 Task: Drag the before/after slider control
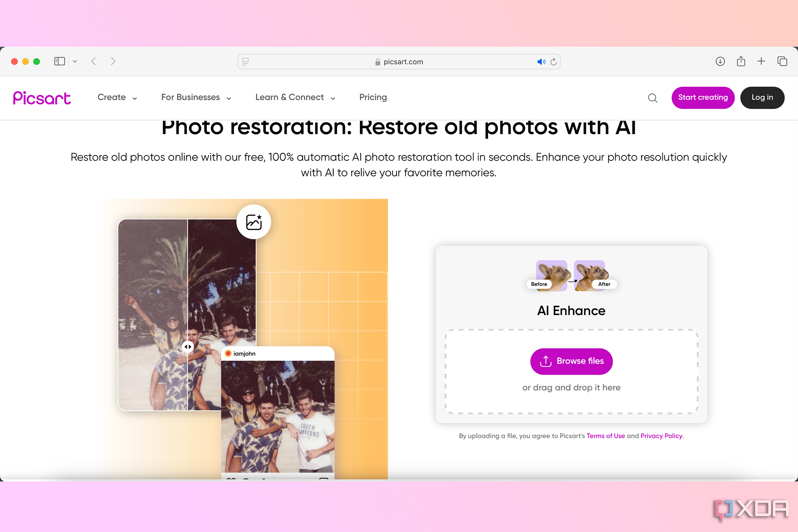187,344
